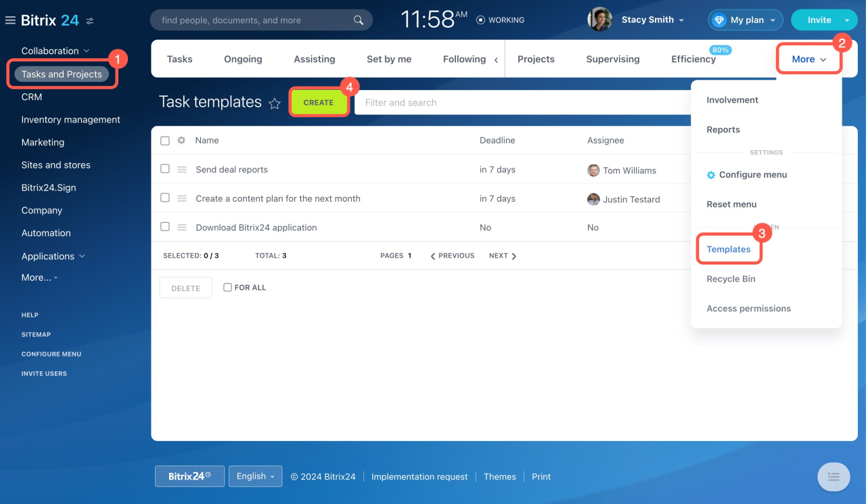
Task: Go to Previous page arrow
Action: [x=433, y=256]
